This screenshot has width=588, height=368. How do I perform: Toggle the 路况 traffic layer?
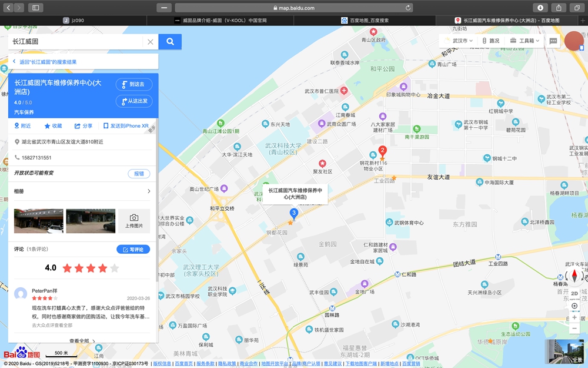[x=490, y=41]
